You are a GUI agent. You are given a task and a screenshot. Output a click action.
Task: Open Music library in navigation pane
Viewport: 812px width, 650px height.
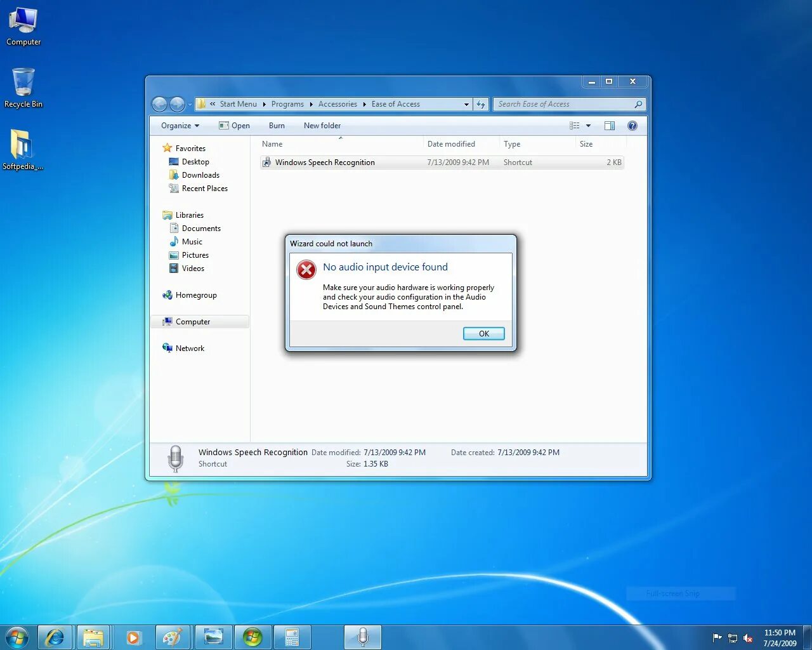tap(186, 242)
